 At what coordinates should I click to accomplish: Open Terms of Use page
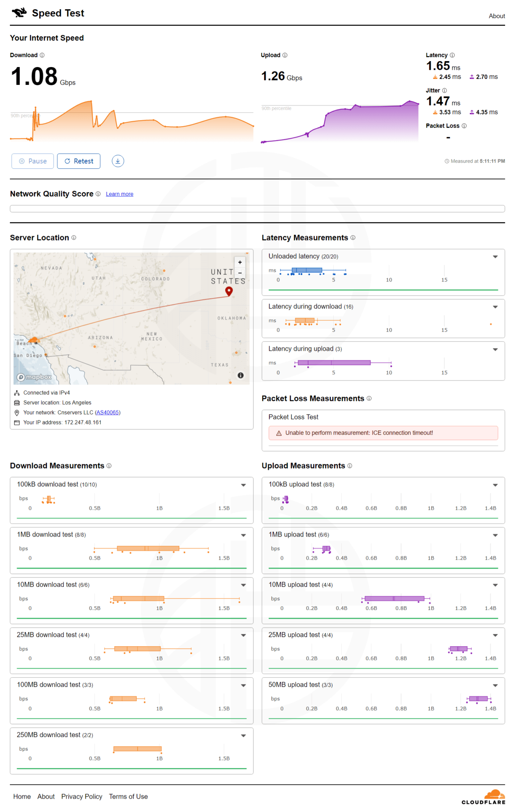128,797
